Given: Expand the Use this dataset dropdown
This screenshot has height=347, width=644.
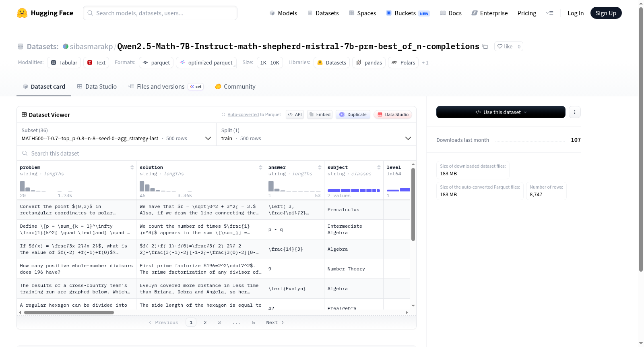Looking at the screenshot, I should tap(501, 112).
